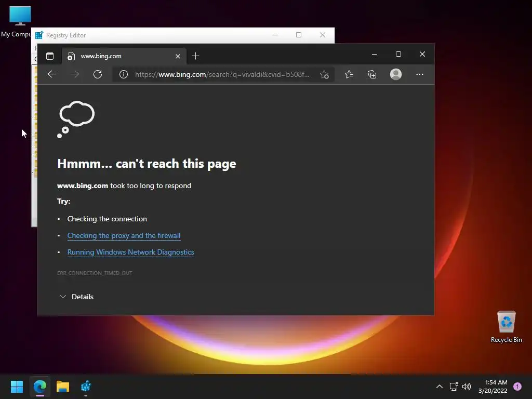Open File Explorer from the taskbar
This screenshot has width=532, height=399.
(63, 387)
